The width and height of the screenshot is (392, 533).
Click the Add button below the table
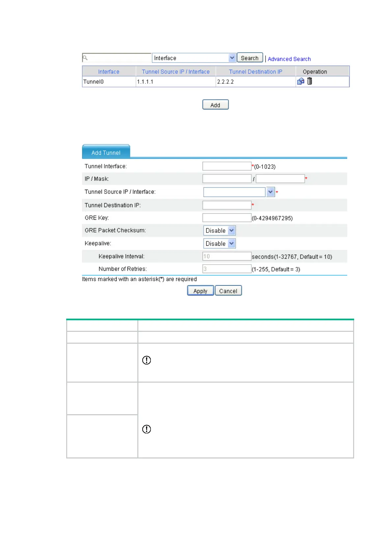tap(215, 105)
